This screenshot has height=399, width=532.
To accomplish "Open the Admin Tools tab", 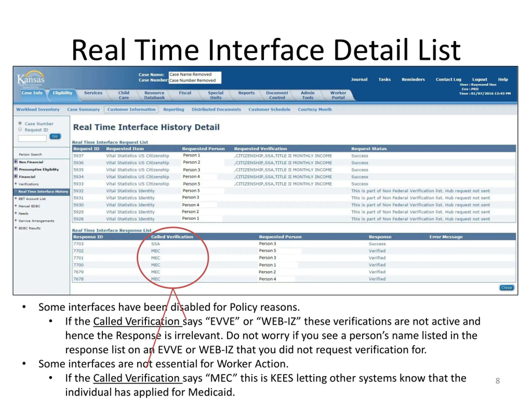I will click(x=308, y=95).
